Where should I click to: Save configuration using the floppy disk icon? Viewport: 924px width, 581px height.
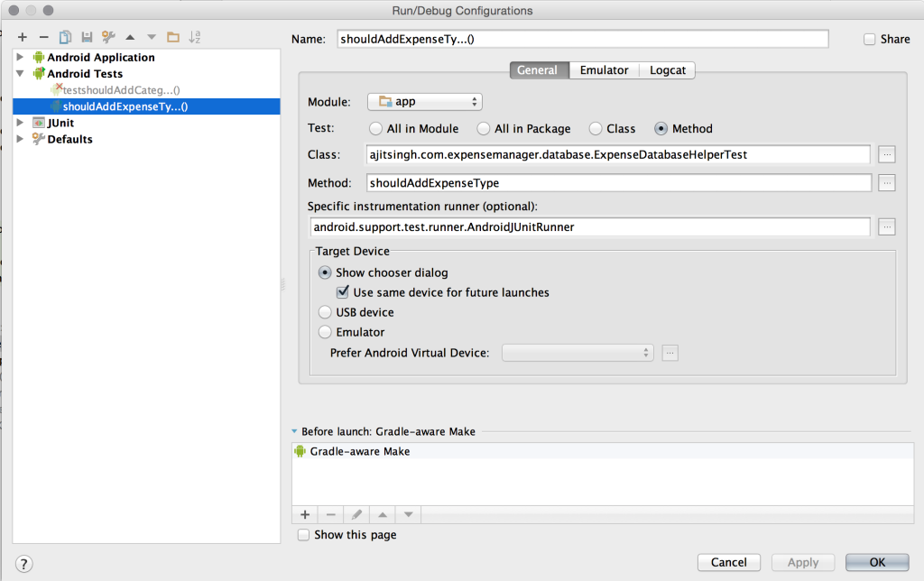click(87, 37)
